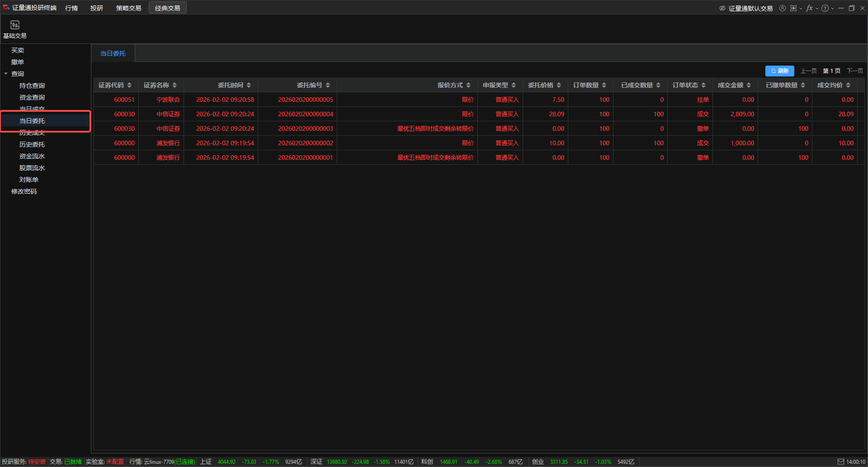Open the 策略交易 menu
The height and width of the screenshot is (467, 868).
point(128,8)
